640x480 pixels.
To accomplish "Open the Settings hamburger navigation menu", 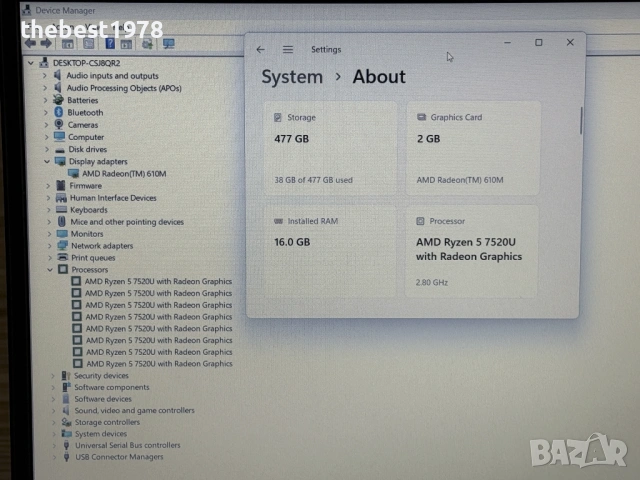I will point(288,49).
